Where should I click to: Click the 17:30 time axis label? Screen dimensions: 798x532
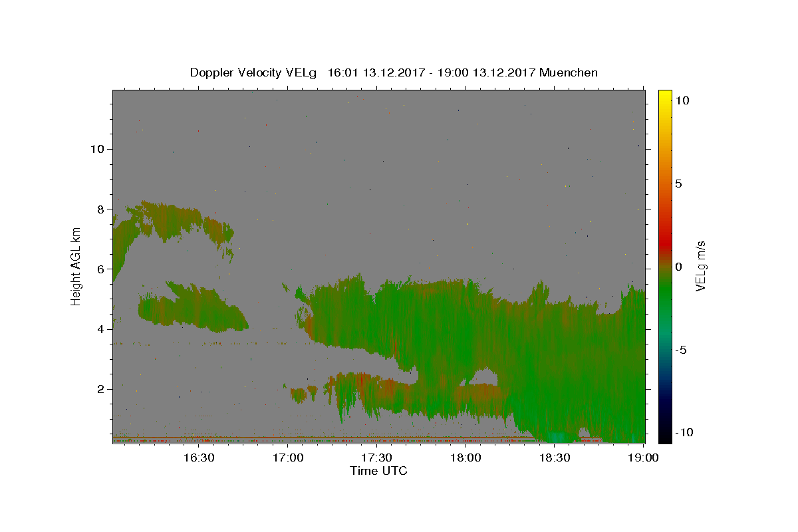(377, 458)
